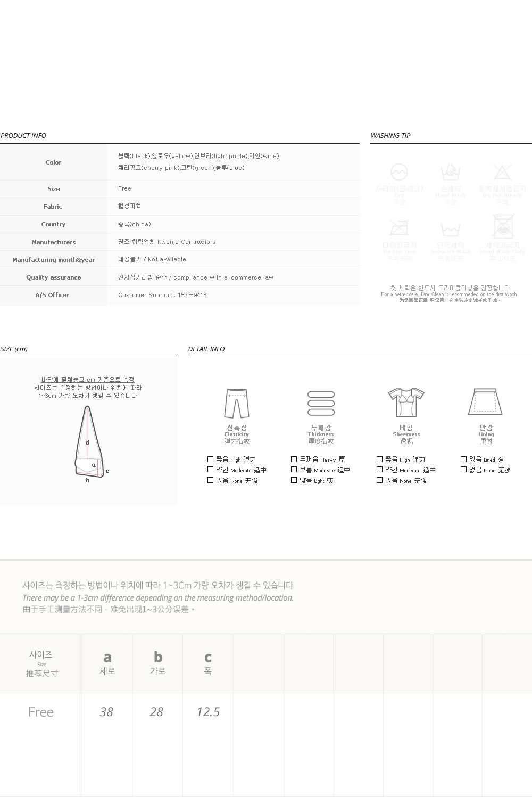This screenshot has width=532, height=812.
Task: Click the Lining skirt icon
Action: click(485, 402)
